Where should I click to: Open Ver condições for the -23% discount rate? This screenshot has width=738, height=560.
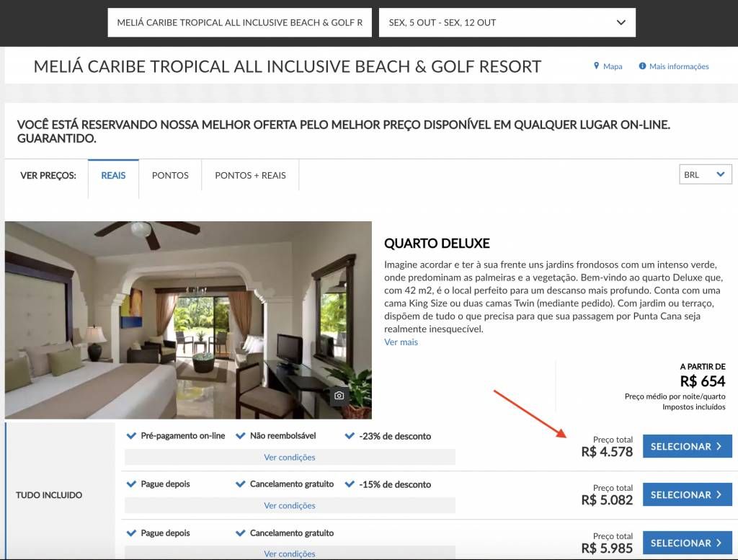click(290, 458)
